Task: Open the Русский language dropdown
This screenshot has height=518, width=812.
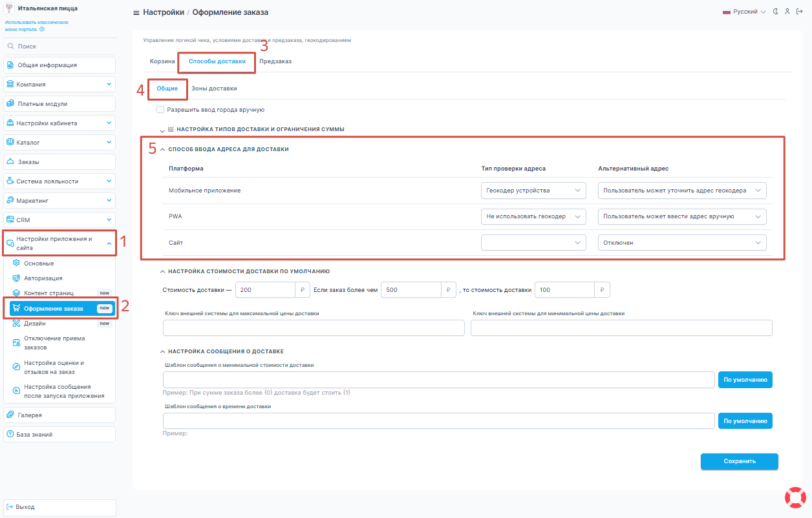Action: click(743, 12)
